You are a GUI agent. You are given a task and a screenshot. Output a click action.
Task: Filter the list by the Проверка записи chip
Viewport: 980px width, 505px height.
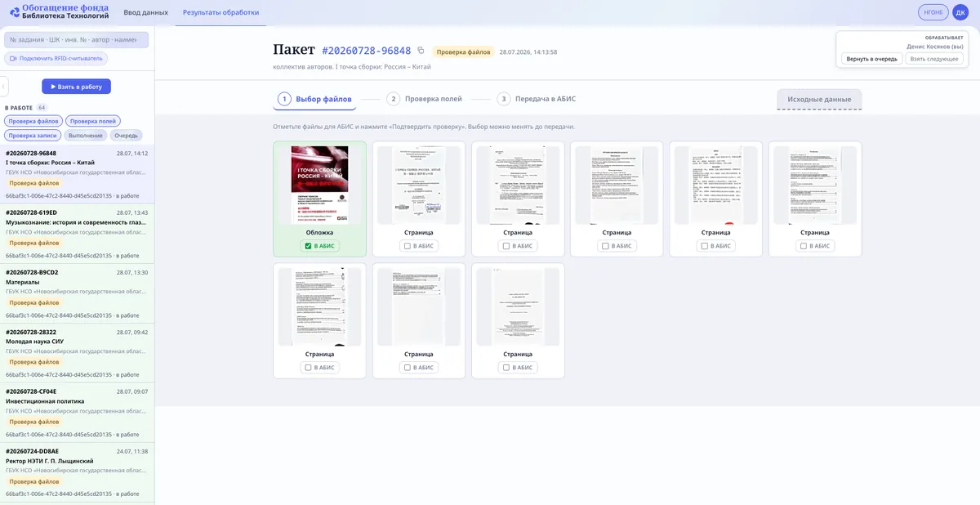point(33,136)
